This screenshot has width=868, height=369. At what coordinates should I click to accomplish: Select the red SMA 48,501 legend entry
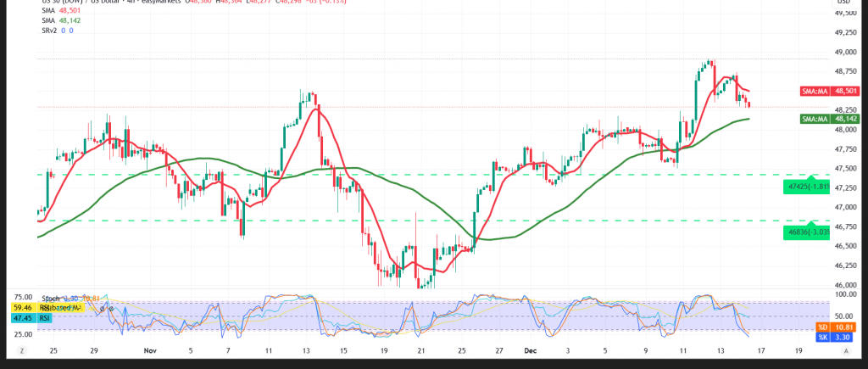click(60, 12)
